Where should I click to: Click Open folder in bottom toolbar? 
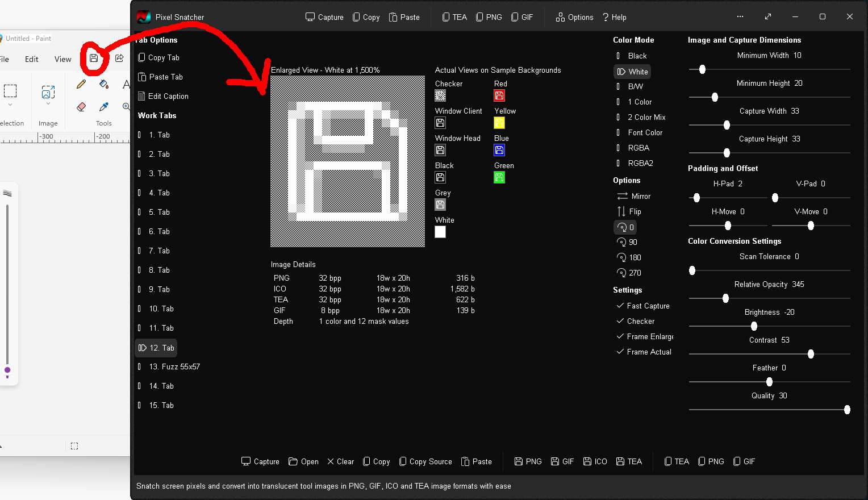click(303, 461)
